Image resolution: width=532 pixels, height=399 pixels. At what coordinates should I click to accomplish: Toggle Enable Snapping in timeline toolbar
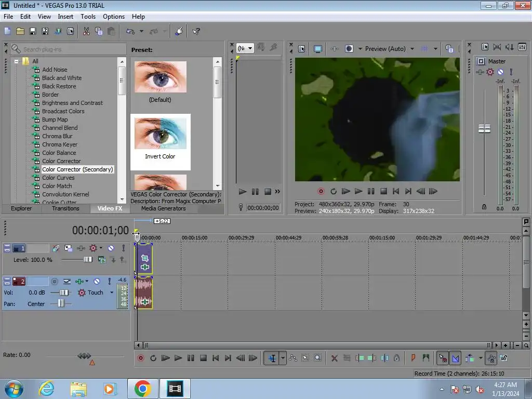click(443, 358)
